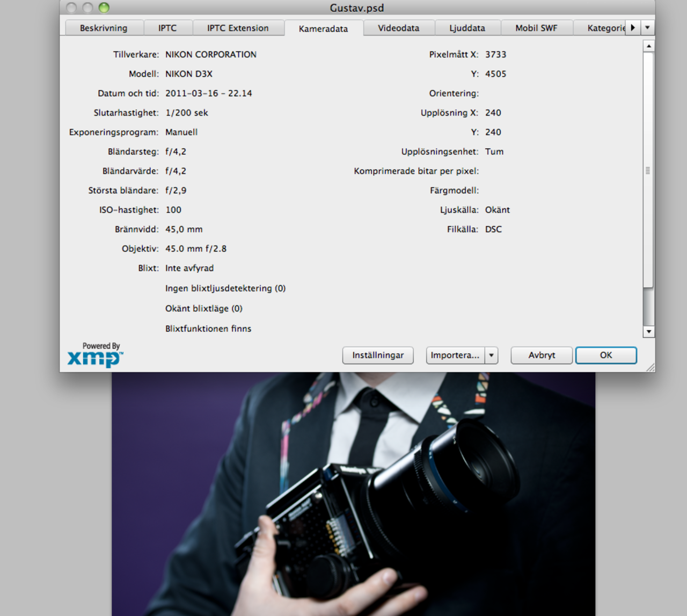Open the tab list dropdown arrow
The width and height of the screenshot is (687, 616).
647,27
